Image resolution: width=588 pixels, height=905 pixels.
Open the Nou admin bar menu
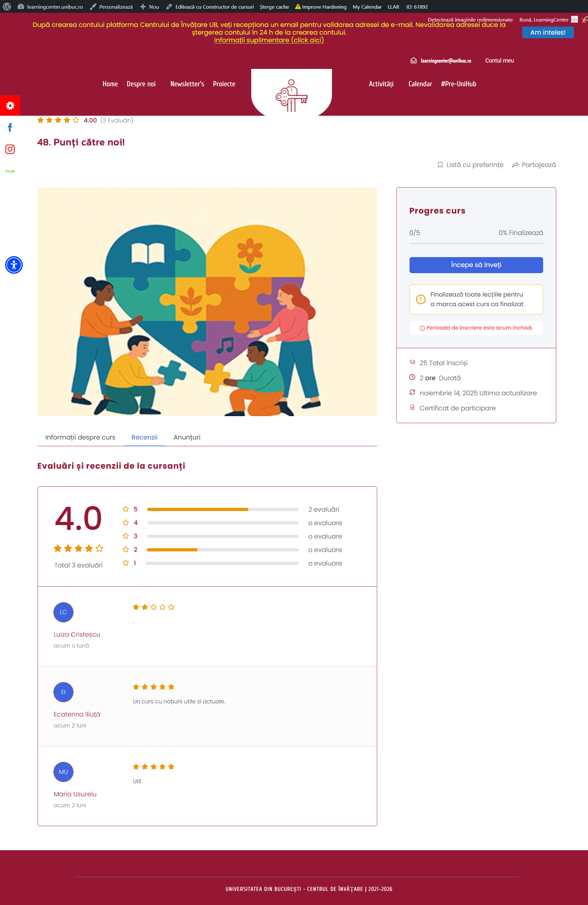tap(150, 6)
